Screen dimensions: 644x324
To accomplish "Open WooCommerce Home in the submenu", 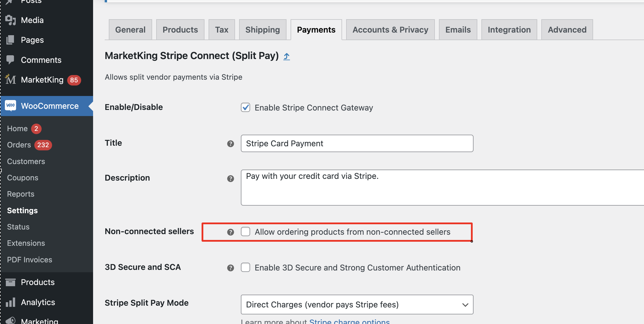I will tap(17, 129).
